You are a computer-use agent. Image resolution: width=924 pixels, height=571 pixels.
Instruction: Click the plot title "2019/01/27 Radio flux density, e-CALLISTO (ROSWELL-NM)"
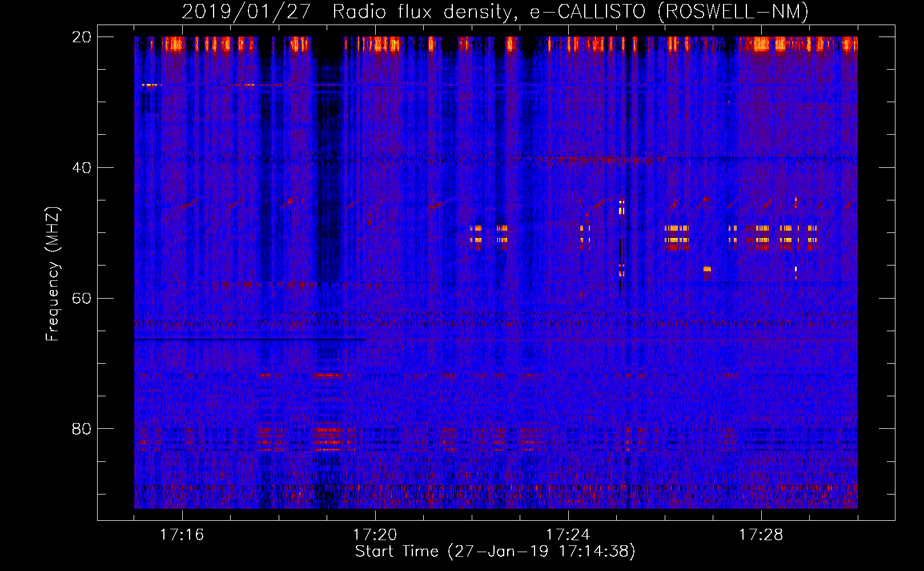[495, 12]
